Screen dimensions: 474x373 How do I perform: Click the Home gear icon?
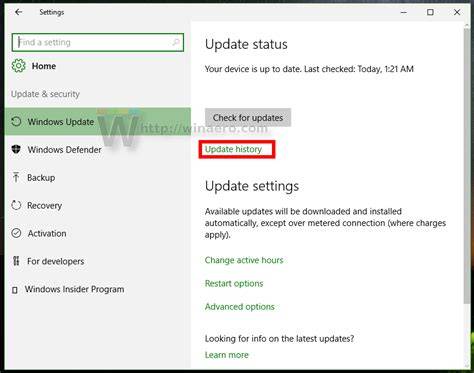point(18,66)
